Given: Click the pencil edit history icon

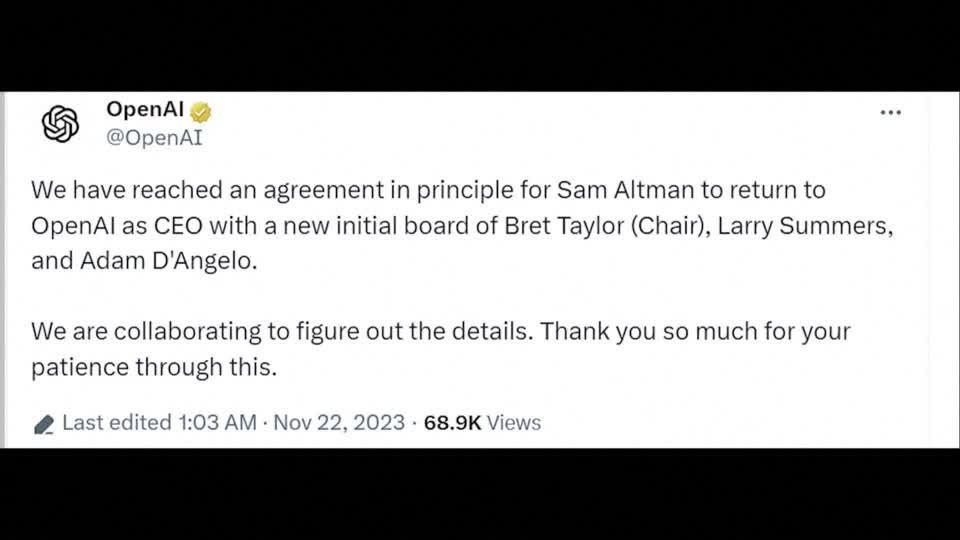Looking at the screenshot, I should pos(43,424).
